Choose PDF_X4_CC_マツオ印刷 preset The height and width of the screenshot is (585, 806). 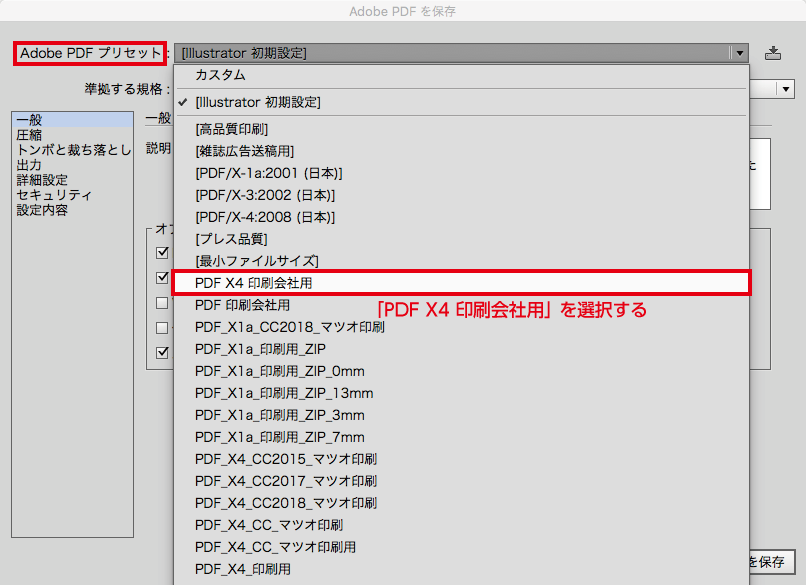(461, 525)
